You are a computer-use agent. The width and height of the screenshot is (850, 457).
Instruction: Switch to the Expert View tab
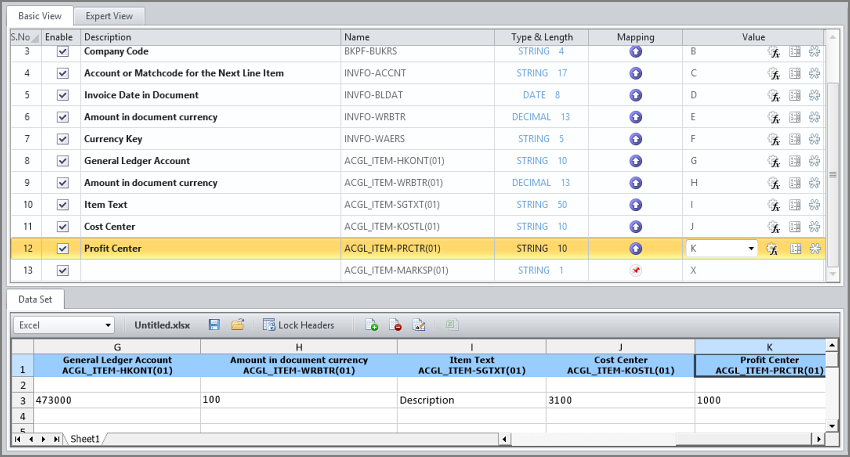point(110,16)
